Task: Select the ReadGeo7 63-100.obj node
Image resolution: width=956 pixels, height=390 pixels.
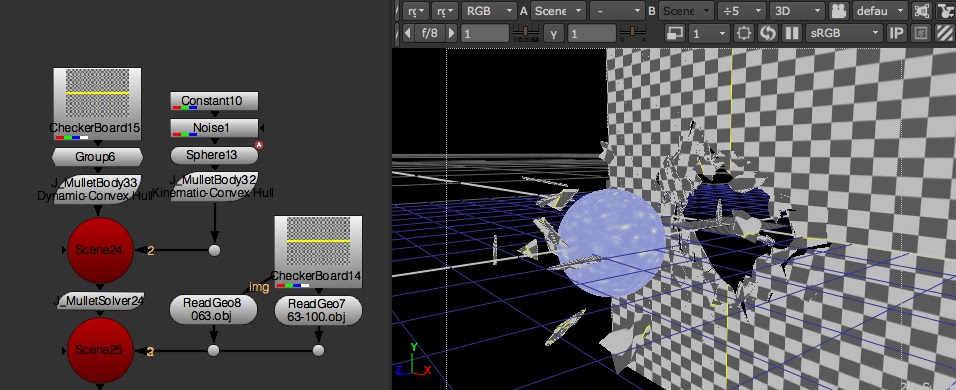Action: pyautogui.click(x=318, y=310)
